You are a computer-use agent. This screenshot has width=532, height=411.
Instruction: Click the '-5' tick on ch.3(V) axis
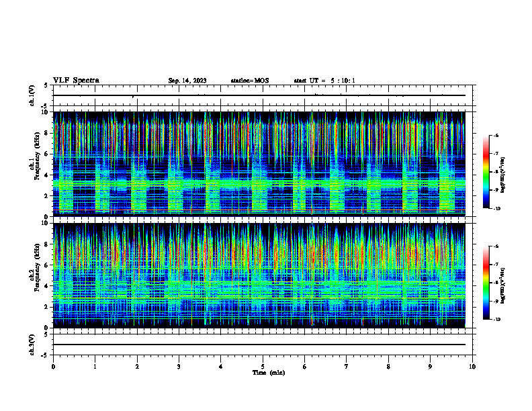pyautogui.click(x=46, y=355)
